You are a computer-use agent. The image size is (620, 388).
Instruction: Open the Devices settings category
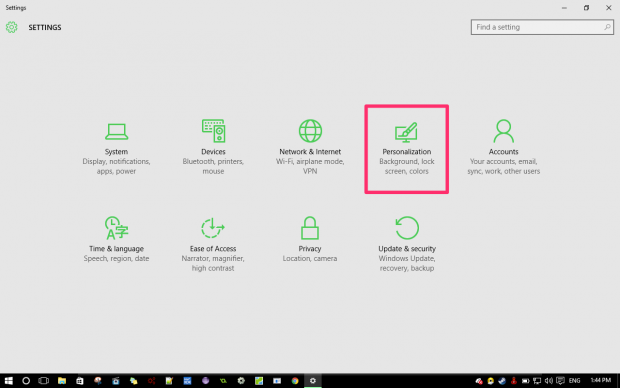tap(213, 147)
